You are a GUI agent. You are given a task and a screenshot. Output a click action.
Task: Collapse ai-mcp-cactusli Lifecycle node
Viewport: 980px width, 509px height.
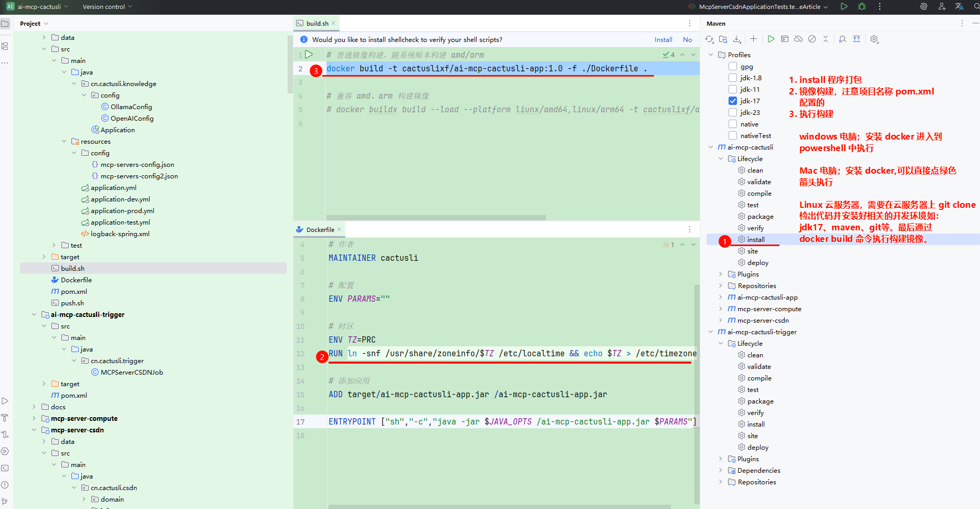coord(721,158)
